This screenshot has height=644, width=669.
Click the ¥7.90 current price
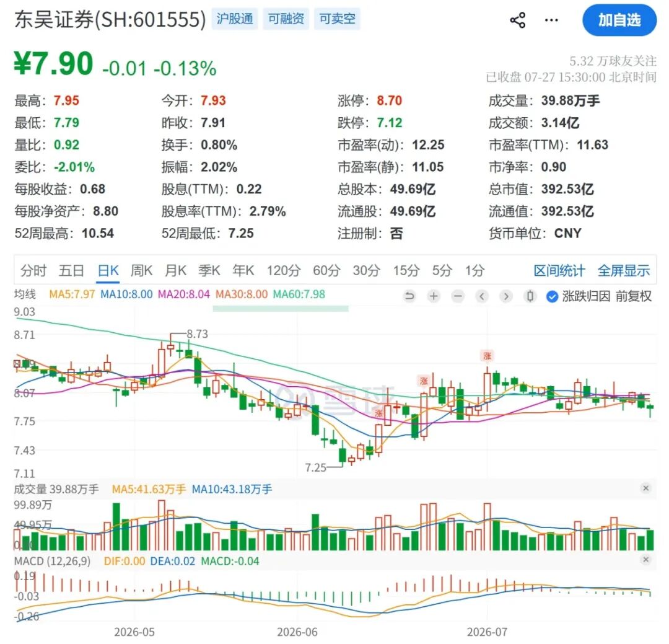54,64
